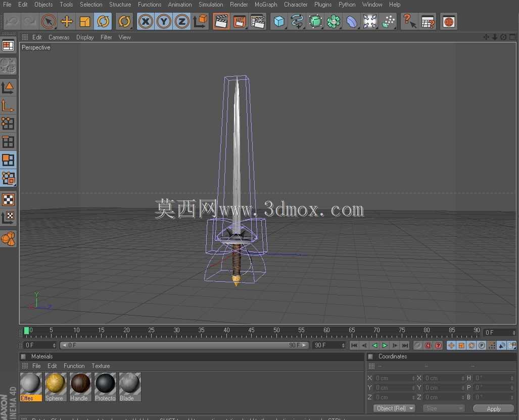Image resolution: width=519 pixels, height=420 pixels.
Task: Open the Python menu
Action: 347,5
